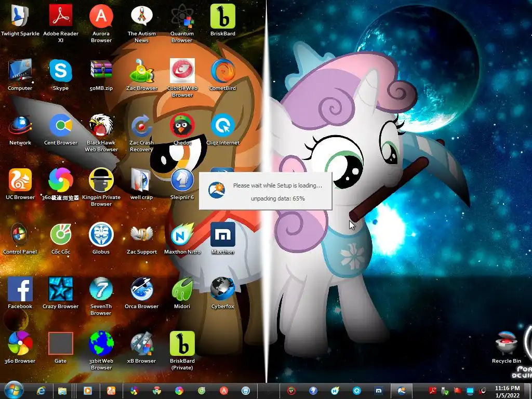Select the 360 Browser desktop icon

pyautogui.click(x=20, y=343)
